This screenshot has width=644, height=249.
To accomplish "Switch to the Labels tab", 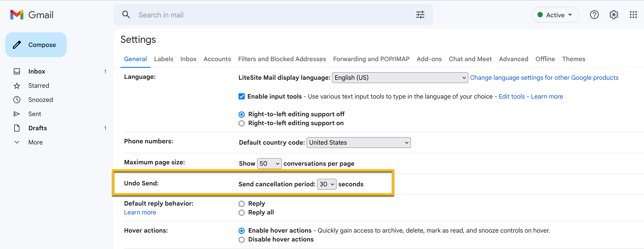I will tap(163, 59).
